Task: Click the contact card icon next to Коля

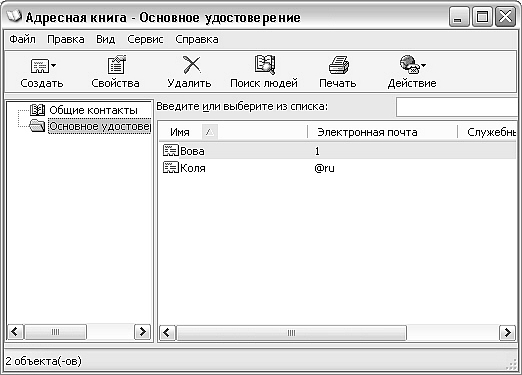Action: pos(171,167)
